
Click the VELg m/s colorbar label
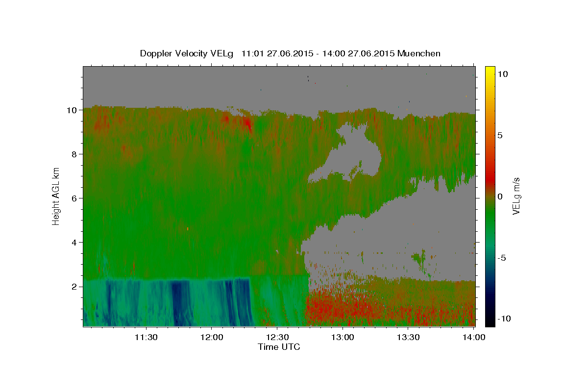pos(516,196)
